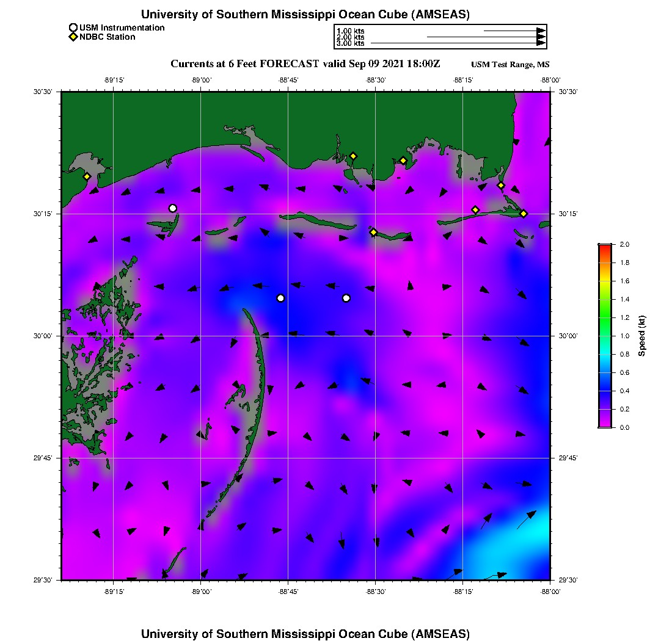Select NDBC diamond on barrier island near 88°30'

pos(374,232)
